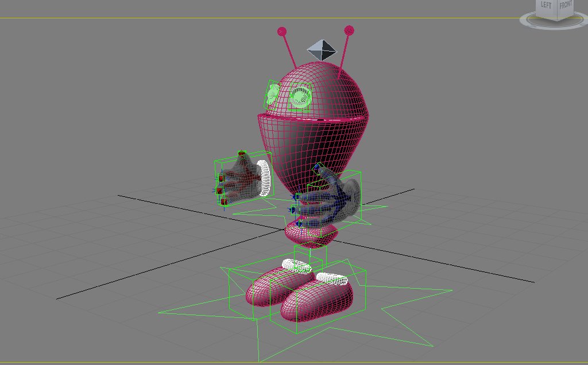Select the lowest blue fingertip control
The image size is (588, 365).
click(300, 224)
